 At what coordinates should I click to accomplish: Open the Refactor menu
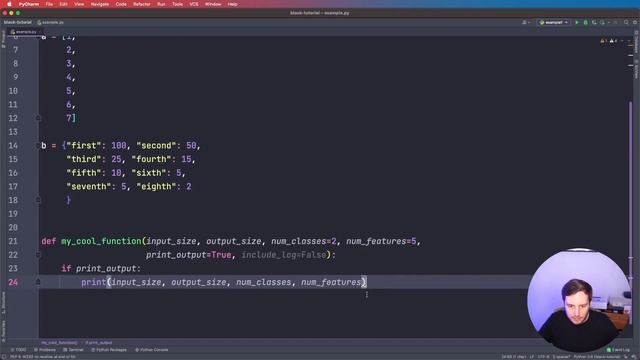[142, 4]
